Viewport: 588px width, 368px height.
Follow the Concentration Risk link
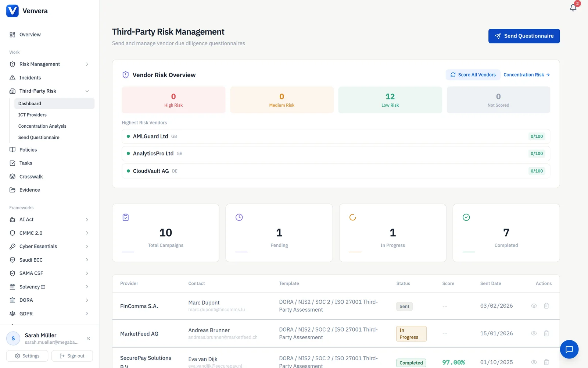click(527, 75)
